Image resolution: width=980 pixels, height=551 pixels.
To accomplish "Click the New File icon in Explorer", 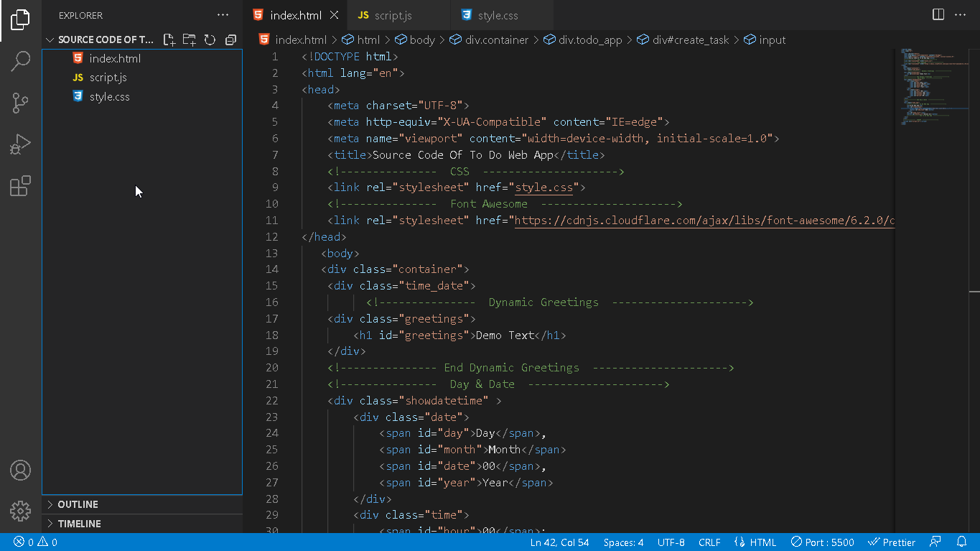I will pos(169,40).
